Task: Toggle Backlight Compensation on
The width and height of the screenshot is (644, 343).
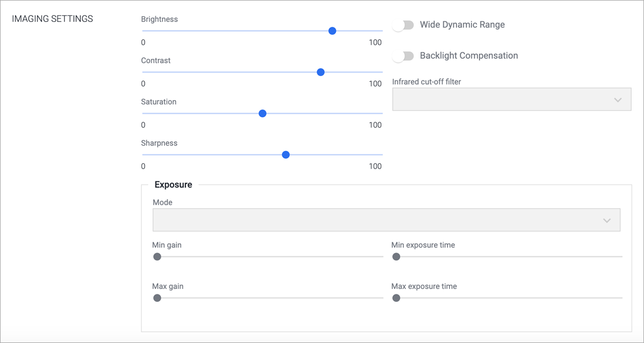Action: click(x=403, y=56)
